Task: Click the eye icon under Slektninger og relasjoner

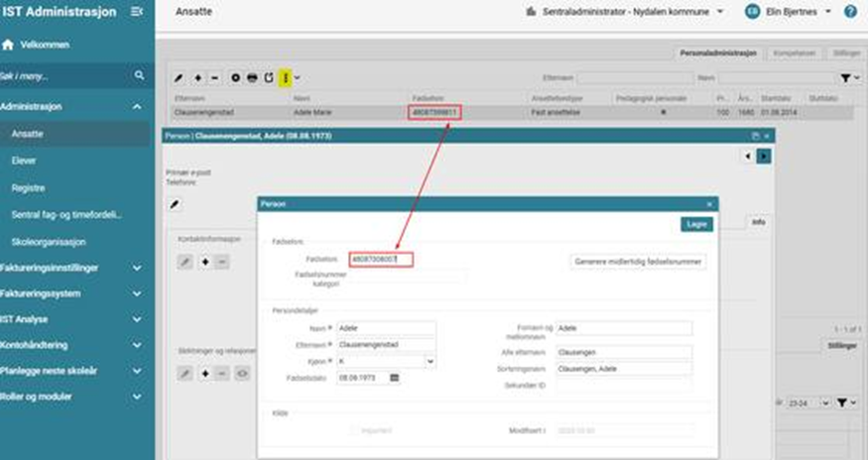Action: point(241,373)
